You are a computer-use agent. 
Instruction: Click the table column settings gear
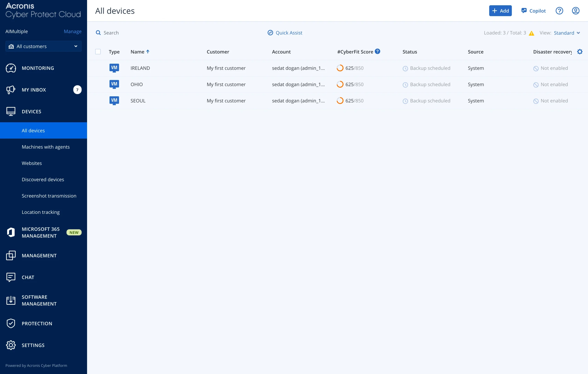(580, 52)
